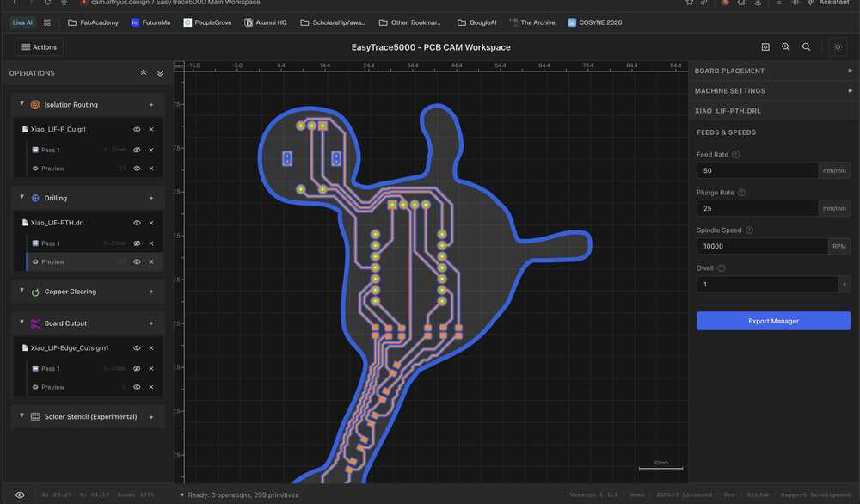Click the Drilling blue crosshair icon
860x504 pixels.
pos(35,198)
